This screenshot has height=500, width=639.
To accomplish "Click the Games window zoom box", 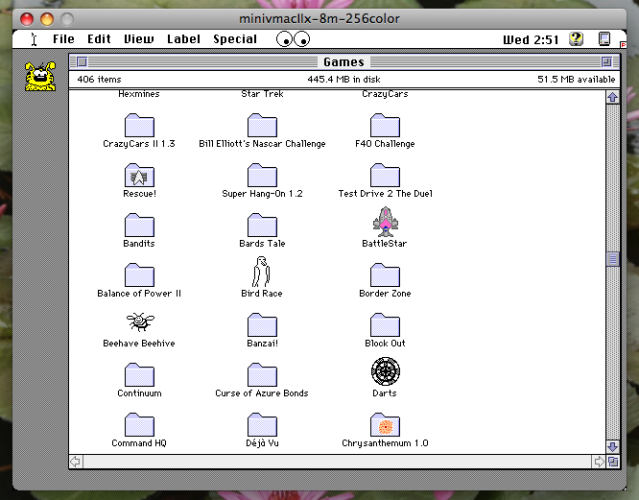I will pos(606,62).
